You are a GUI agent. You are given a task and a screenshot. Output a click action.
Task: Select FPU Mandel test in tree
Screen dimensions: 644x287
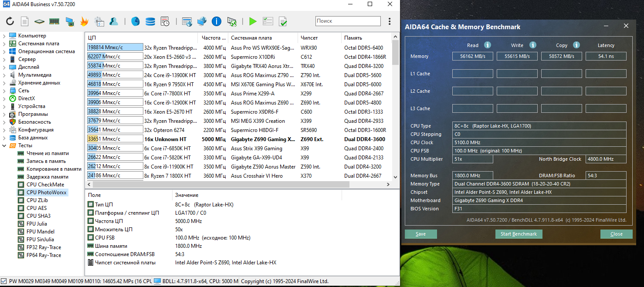pyautogui.click(x=41, y=231)
